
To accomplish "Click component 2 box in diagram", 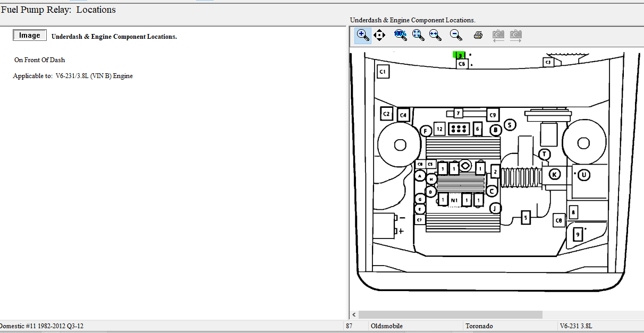I will [x=495, y=172].
